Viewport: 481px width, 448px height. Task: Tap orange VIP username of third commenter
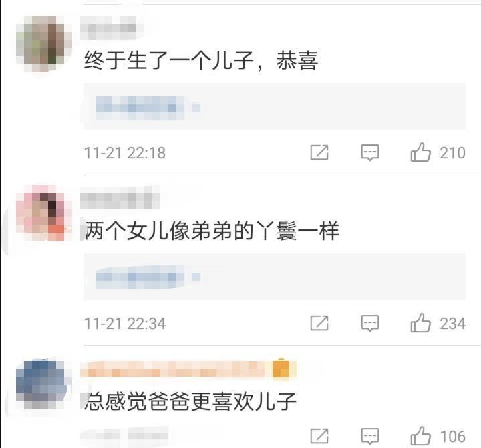click(x=188, y=369)
